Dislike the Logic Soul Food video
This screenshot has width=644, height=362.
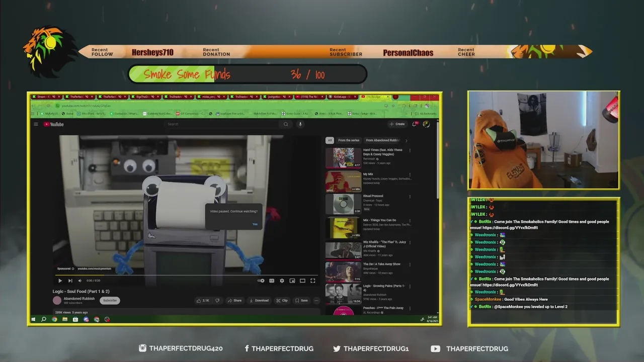(x=217, y=300)
